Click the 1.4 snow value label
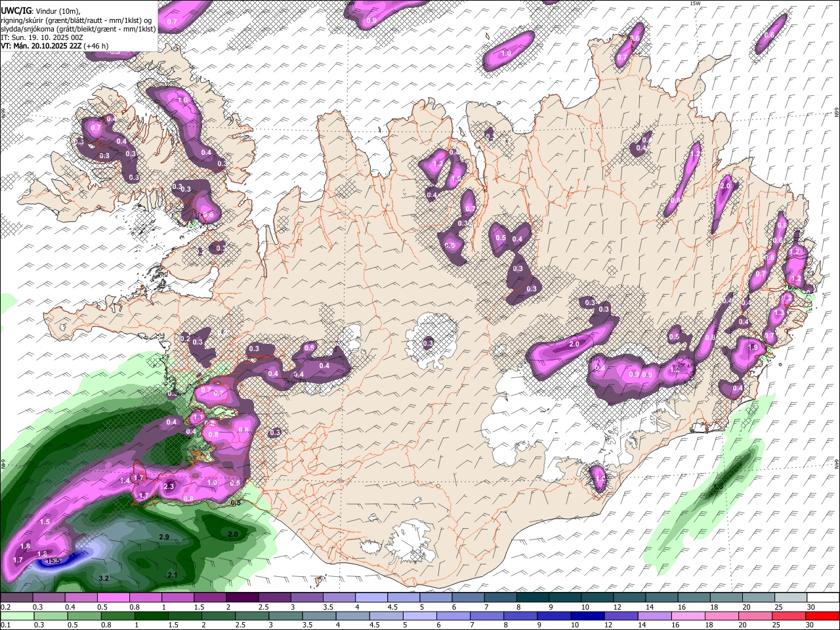The width and height of the screenshot is (840, 630). (x=125, y=481)
